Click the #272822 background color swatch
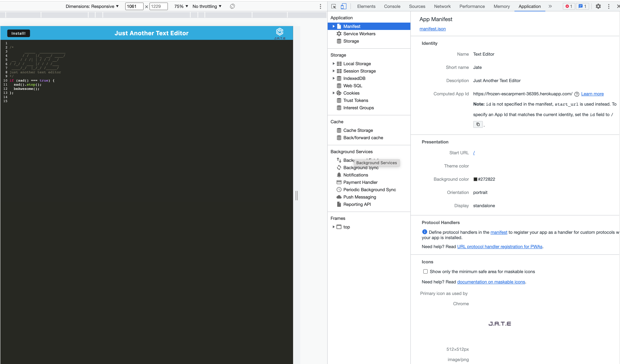This screenshot has width=620, height=364. pos(475,179)
